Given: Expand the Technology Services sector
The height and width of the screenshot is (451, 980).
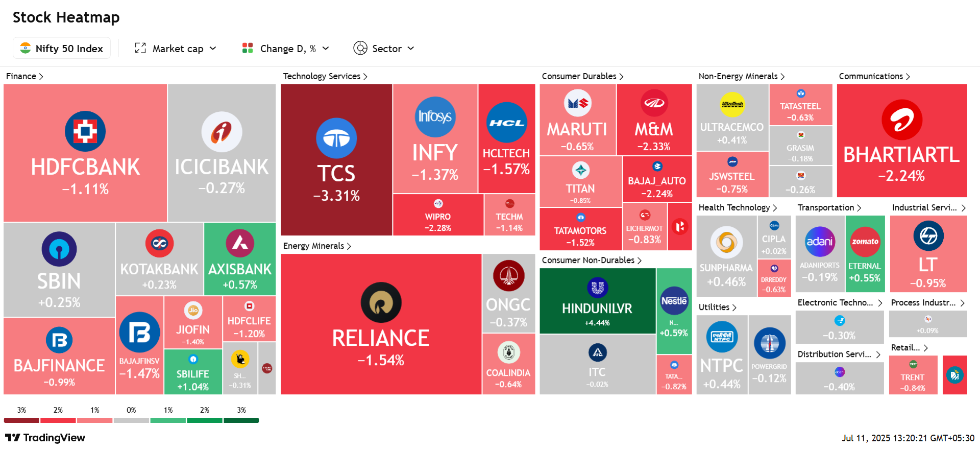Looking at the screenshot, I should 325,76.
